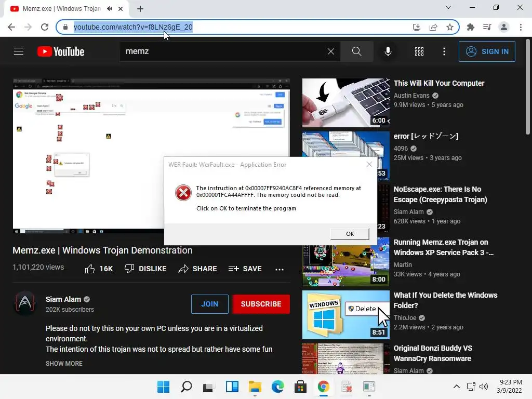The image size is (532, 399).
Task: Open Microsoft Edge from the taskbar
Action: coord(277,387)
